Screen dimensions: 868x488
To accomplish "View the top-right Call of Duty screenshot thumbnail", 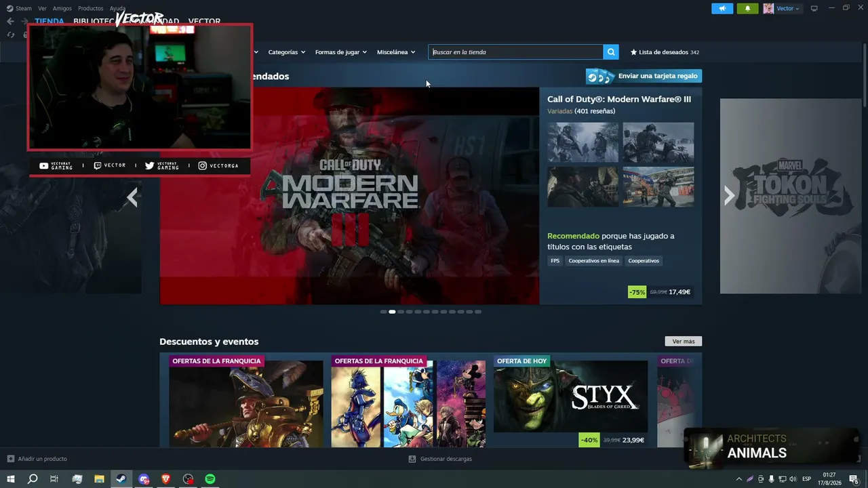I will coord(658,142).
